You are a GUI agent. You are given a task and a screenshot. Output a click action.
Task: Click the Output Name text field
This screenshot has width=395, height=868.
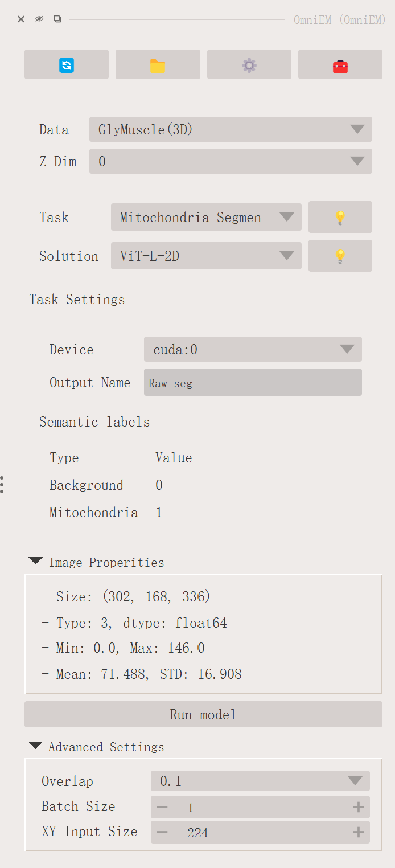click(253, 383)
